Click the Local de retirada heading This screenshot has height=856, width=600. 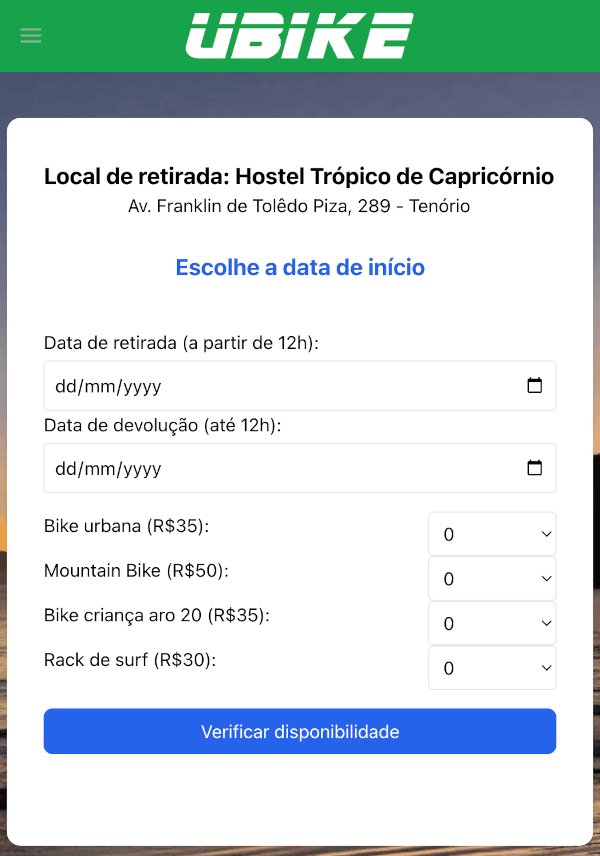point(300,176)
